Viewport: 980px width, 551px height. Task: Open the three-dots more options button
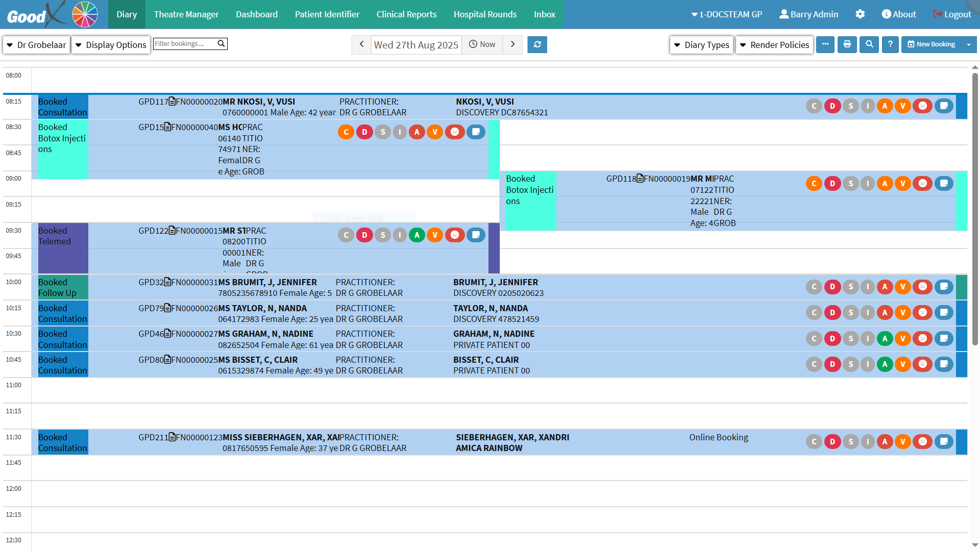click(x=825, y=44)
